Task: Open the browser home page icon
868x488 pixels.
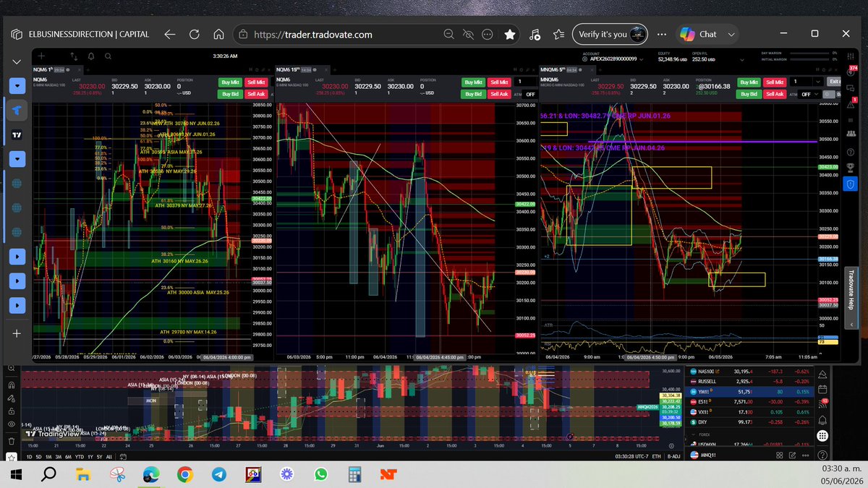Action: click(218, 34)
